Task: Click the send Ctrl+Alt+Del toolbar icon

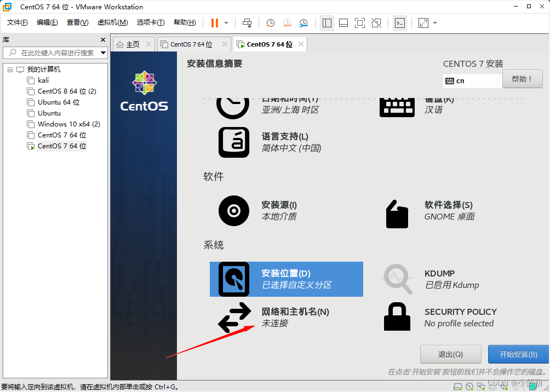Action: point(247,23)
